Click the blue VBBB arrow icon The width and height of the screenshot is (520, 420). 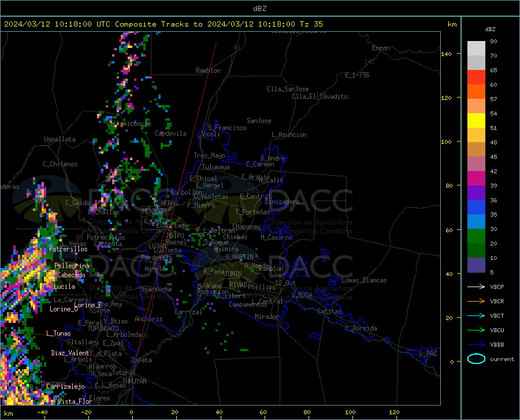click(476, 345)
